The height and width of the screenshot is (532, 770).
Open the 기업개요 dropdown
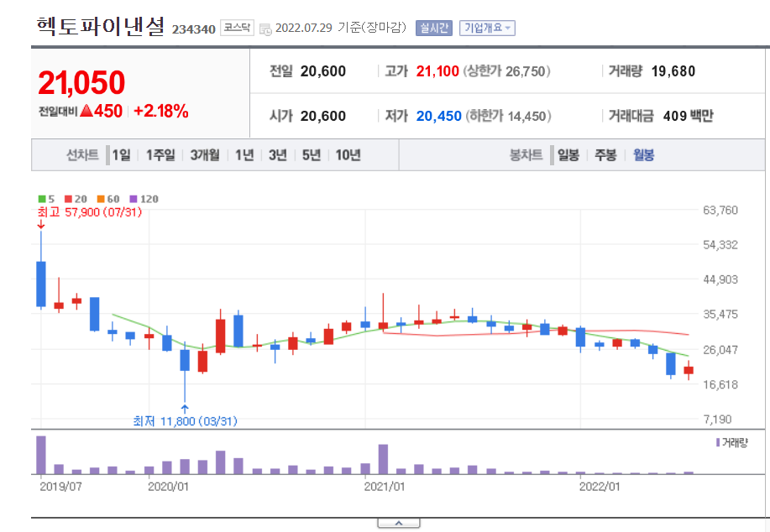pyautogui.click(x=487, y=28)
